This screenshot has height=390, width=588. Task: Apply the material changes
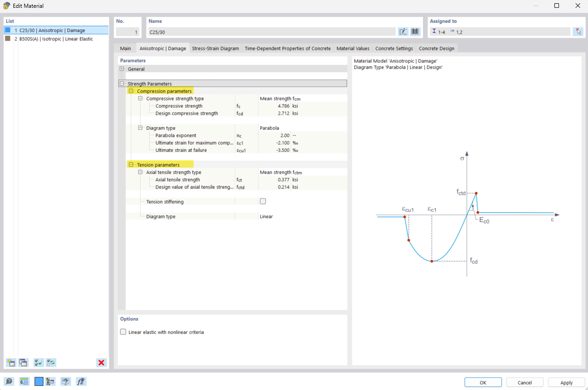[566, 382]
